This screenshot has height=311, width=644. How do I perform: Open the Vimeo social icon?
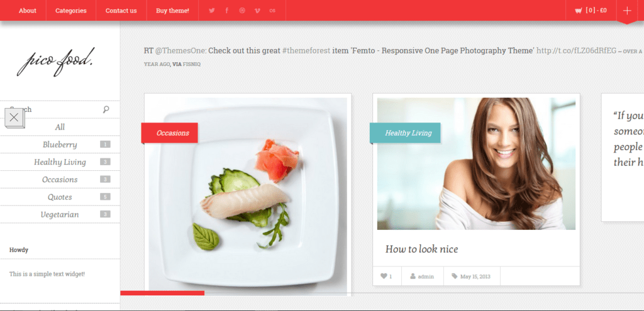click(257, 11)
